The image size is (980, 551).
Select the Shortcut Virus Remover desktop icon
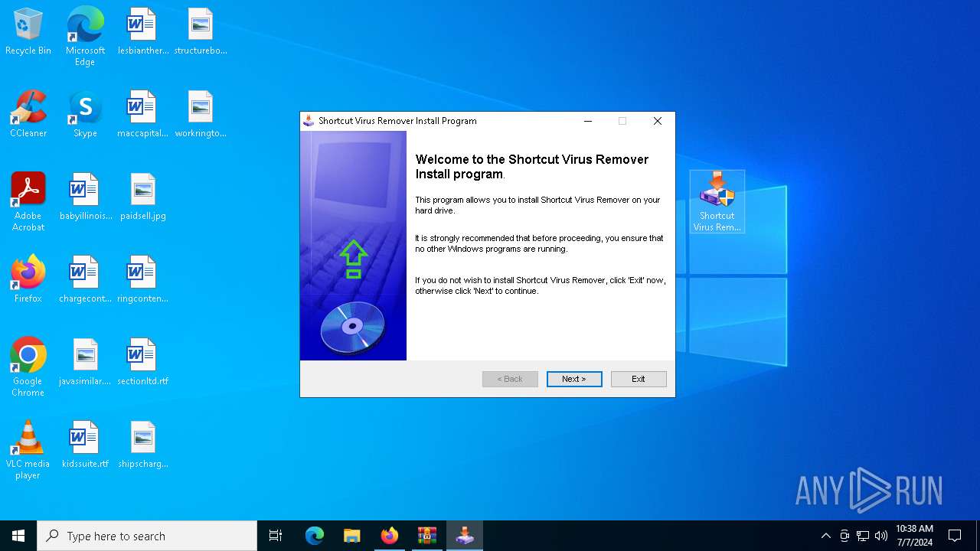point(717,202)
